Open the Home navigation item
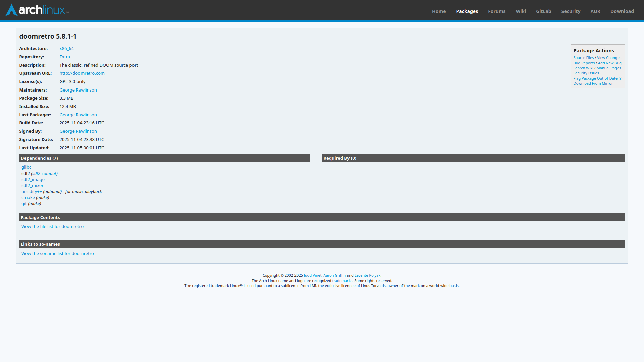 click(439, 11)
